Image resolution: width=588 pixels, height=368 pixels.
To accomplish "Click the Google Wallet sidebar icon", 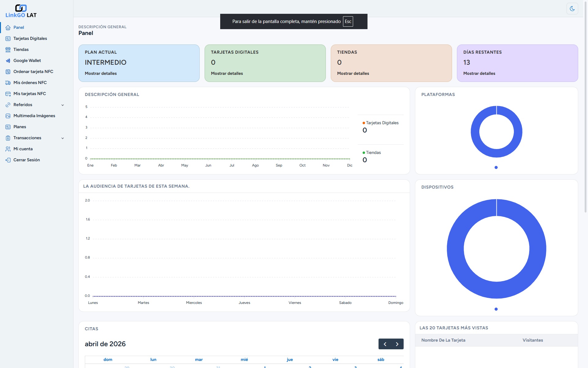I will pyautogui.click(x=8, y=61).
